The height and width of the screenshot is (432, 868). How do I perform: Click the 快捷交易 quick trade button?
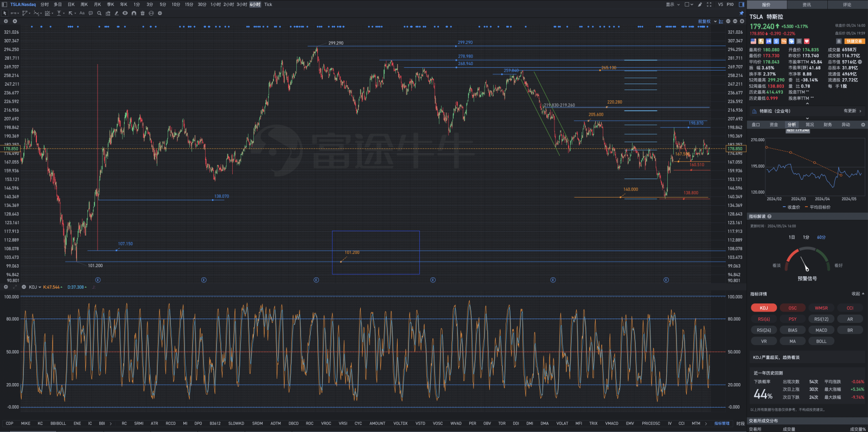[854, 41]
